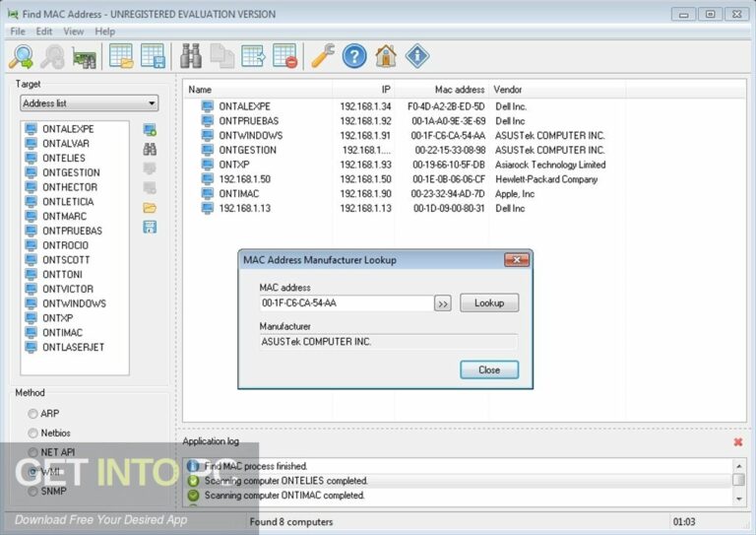Open the network card toolbar icon
This screenshot has width=756, height=535.
[x=84, y=58]
